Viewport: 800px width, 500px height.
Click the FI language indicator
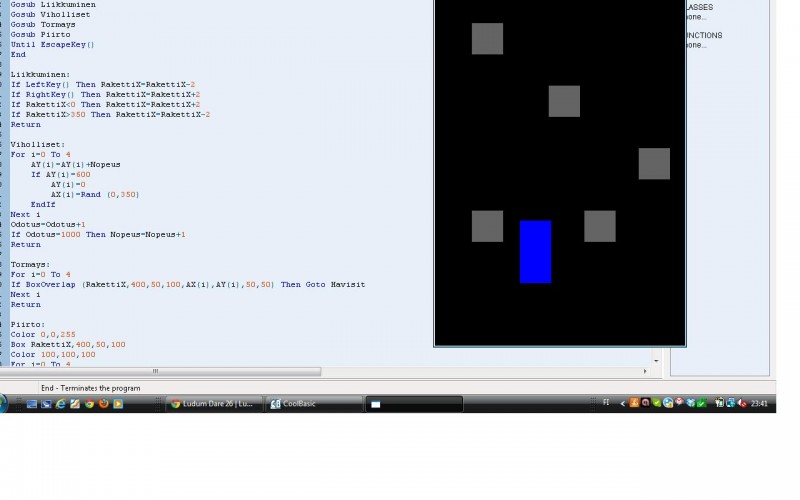[606, 403]
